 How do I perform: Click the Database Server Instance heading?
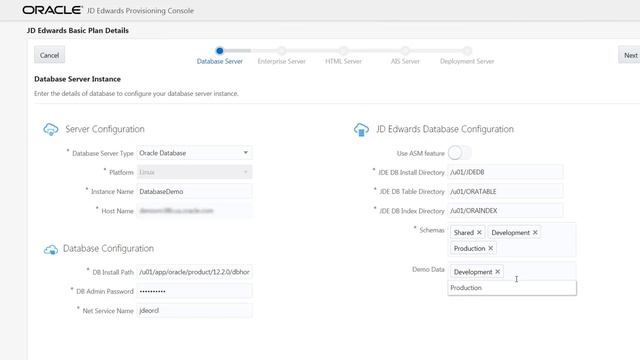[78, 79]
